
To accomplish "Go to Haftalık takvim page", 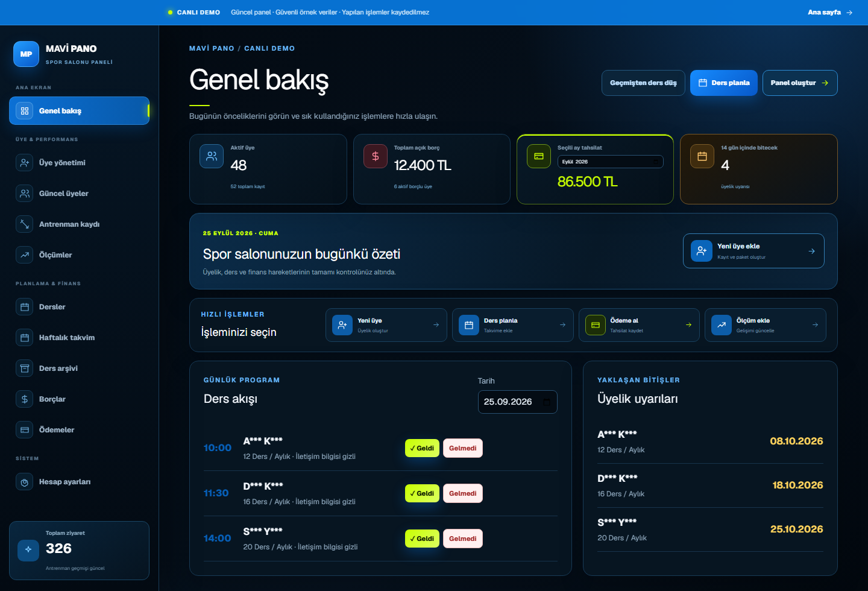I will tap(79, 338).
